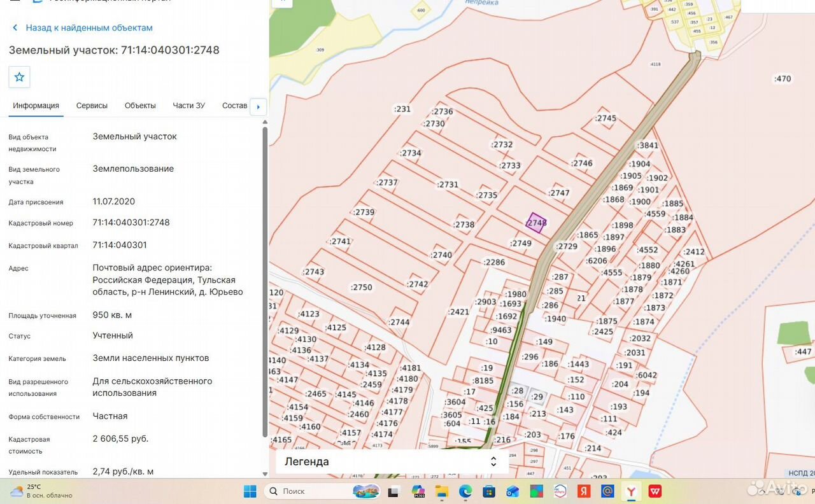The height and width of the screenshot is (504, 815).
Task: Click parcel label :2743 on map
Action: coord(313,272)
